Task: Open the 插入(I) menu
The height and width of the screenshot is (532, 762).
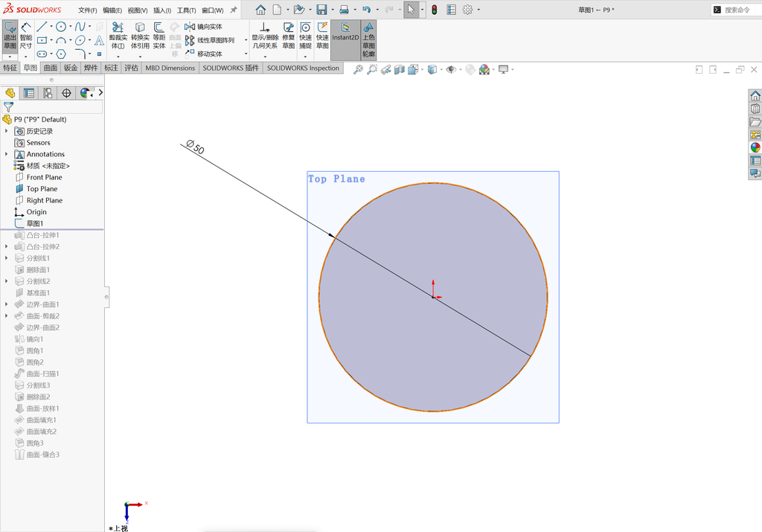Action: (x=161, y=10)
